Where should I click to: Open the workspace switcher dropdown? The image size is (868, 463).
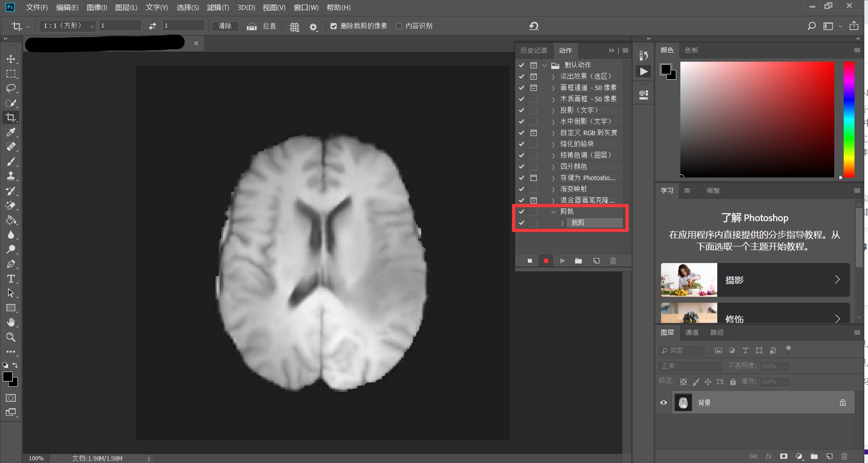832,26
